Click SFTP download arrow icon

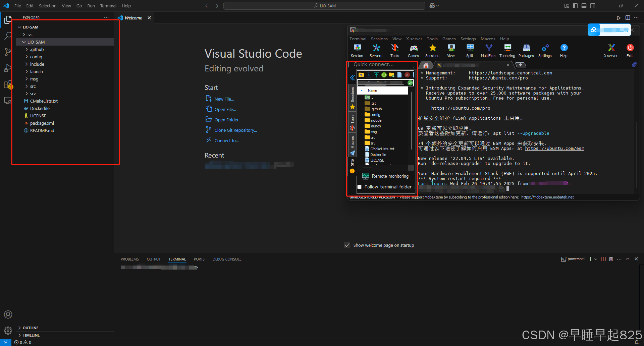coord(369,75)
